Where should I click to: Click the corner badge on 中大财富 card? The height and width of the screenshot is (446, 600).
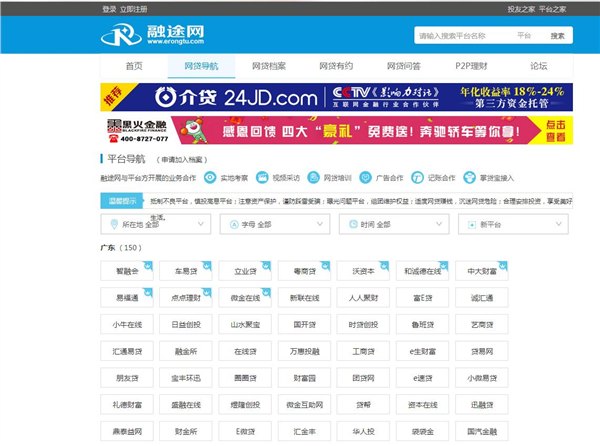click(x=503, y=265)
